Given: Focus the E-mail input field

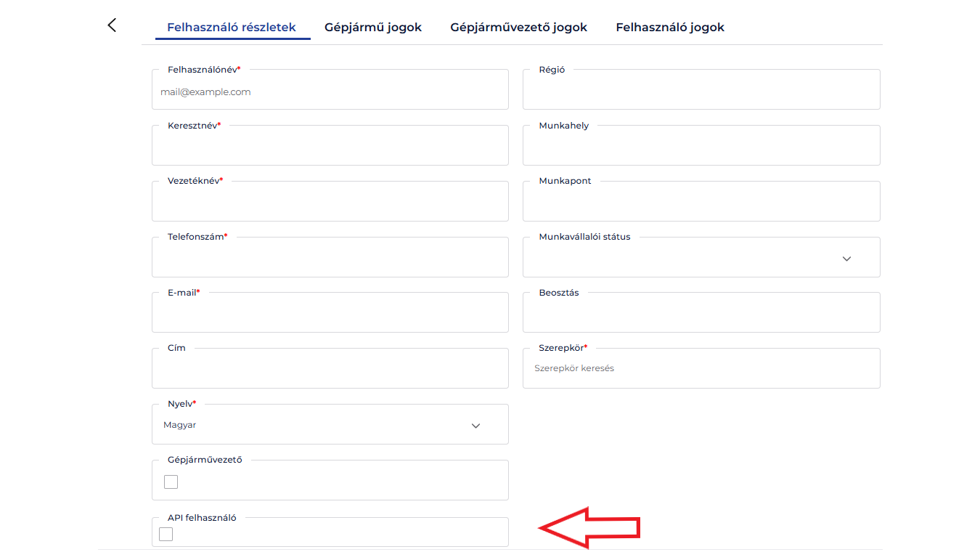Looking at the screenshot, I should click(330, 315).
